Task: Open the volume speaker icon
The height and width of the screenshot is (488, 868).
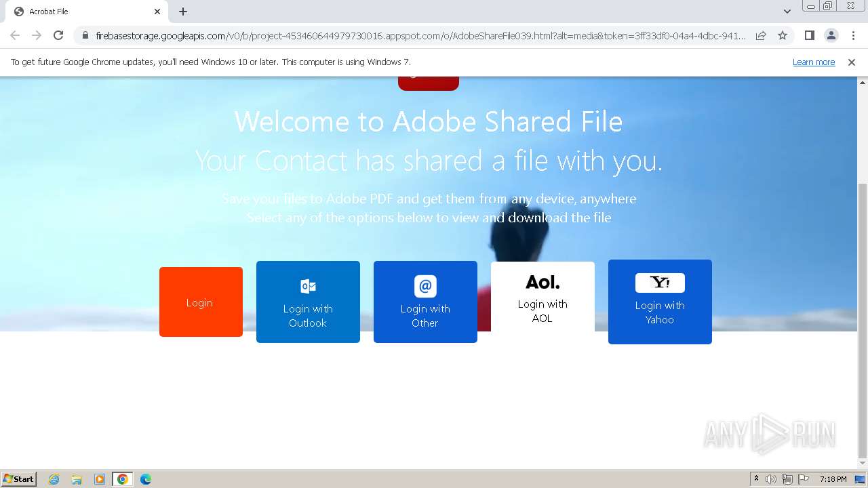Action: 771,479
